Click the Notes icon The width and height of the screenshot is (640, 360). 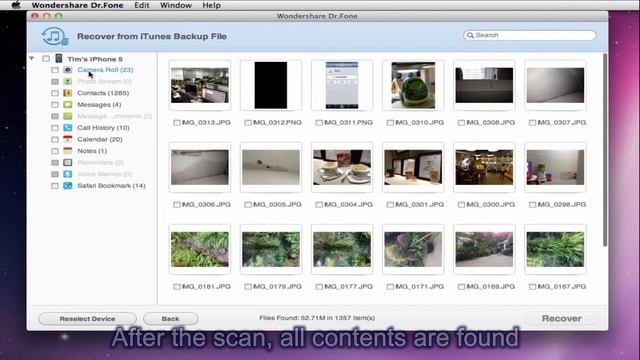68,151
